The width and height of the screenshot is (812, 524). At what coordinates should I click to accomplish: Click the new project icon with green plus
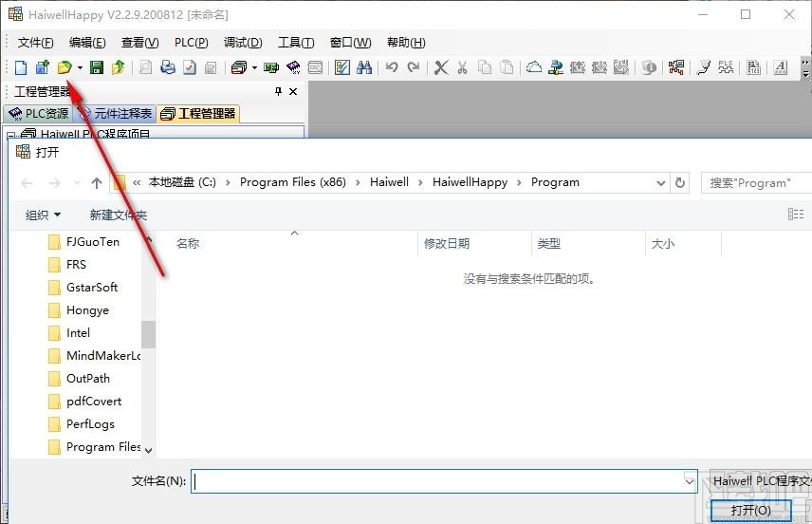pos(43,67)
